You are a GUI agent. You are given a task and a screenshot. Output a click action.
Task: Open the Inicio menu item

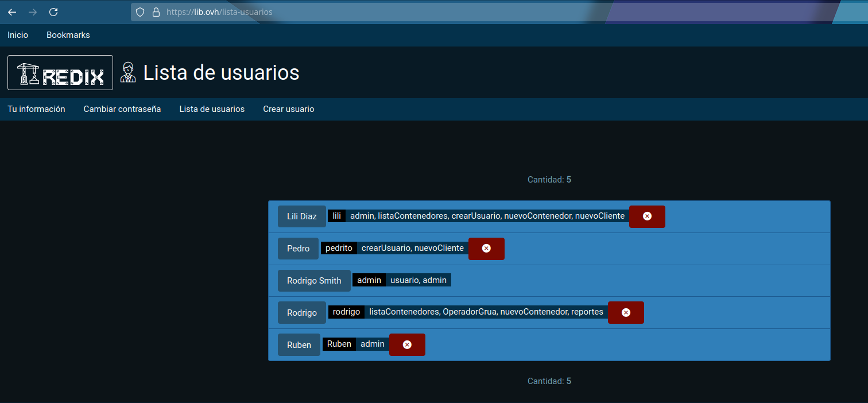[x=18, y=35]
